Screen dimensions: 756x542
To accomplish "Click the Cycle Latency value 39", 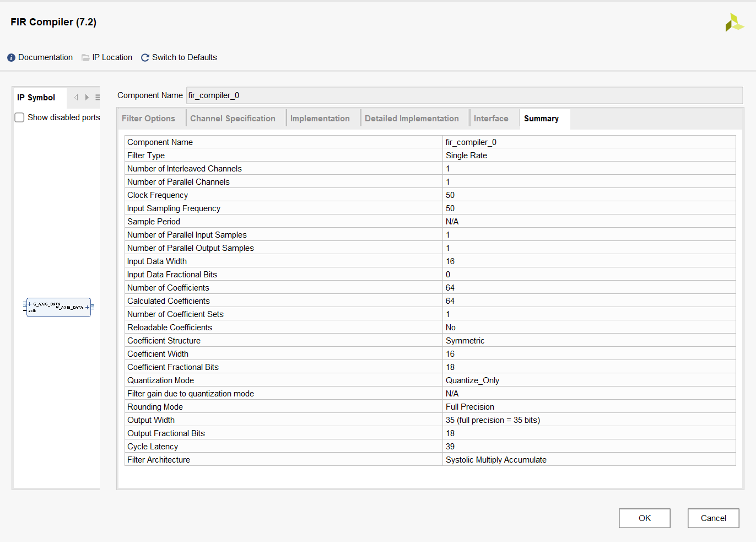I will point(450,447).
